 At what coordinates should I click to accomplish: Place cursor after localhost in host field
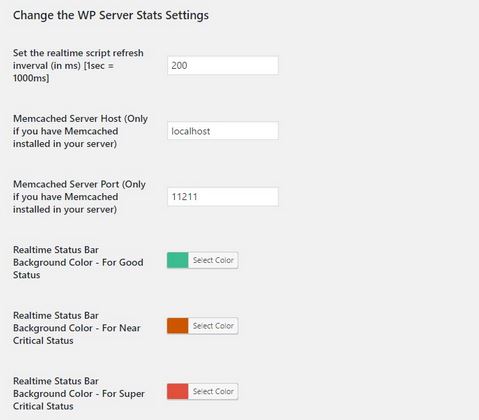click(x=211, y=131)
